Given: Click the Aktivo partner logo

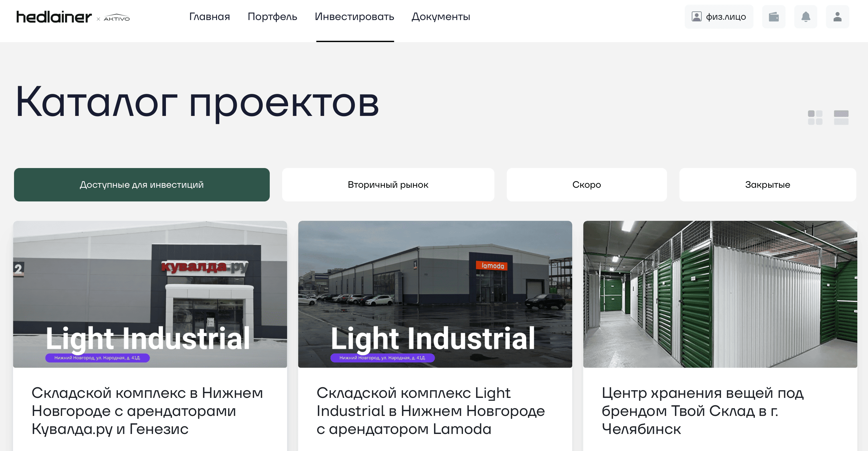Looking at the screenshot, I should coord(117,18).
